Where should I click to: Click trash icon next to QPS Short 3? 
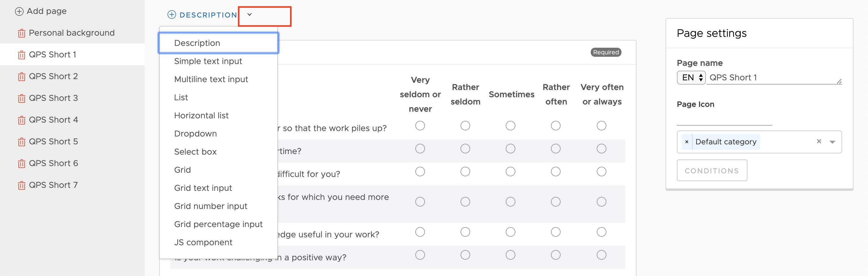click(x=22, y=98)
